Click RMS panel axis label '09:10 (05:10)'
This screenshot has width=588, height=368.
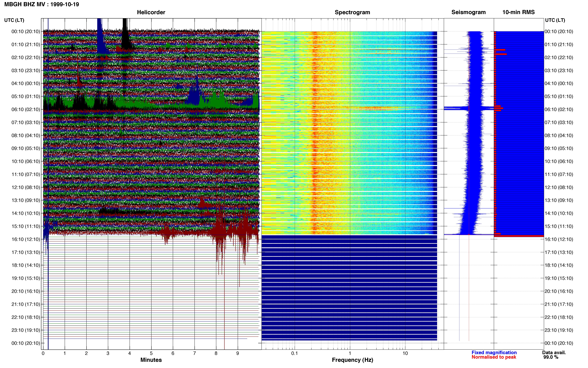[x=559, y=148]
